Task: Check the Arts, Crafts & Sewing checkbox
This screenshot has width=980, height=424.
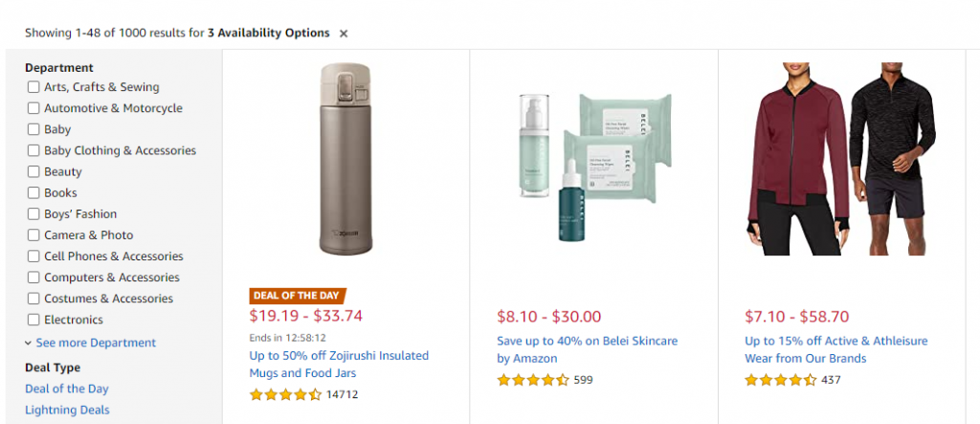Action: pyautogui.click(x=33, y=87)
